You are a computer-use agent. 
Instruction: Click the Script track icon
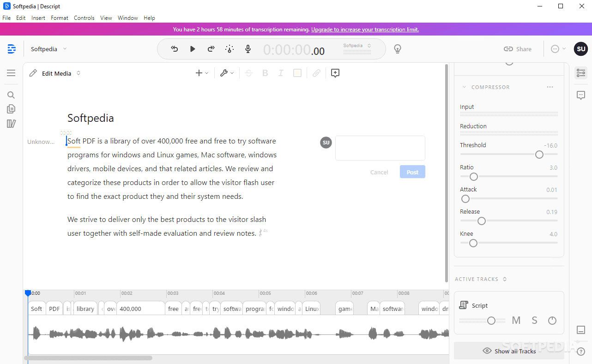coord(464,305)
